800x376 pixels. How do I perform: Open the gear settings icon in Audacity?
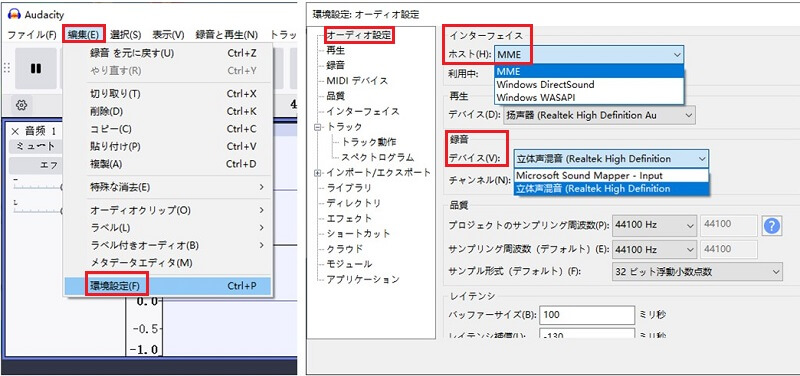point(21,105)
